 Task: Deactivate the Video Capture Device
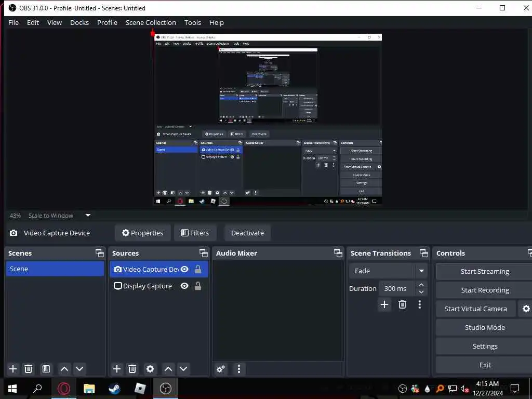[247, 233]
